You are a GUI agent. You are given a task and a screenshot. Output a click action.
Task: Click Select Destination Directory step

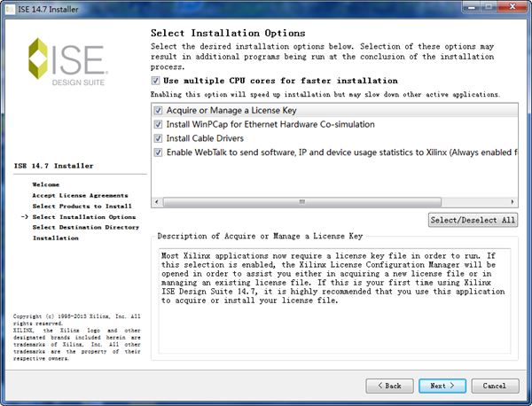coord(85,227)
